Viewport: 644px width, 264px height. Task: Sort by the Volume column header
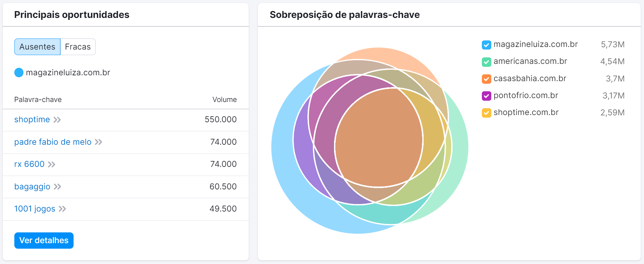[x=224, y=100]
